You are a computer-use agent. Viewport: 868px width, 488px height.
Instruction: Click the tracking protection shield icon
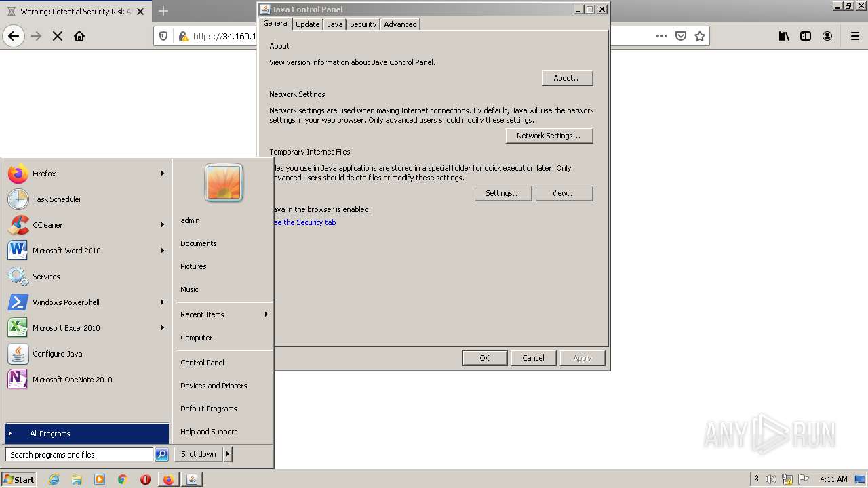coord(163,36)
